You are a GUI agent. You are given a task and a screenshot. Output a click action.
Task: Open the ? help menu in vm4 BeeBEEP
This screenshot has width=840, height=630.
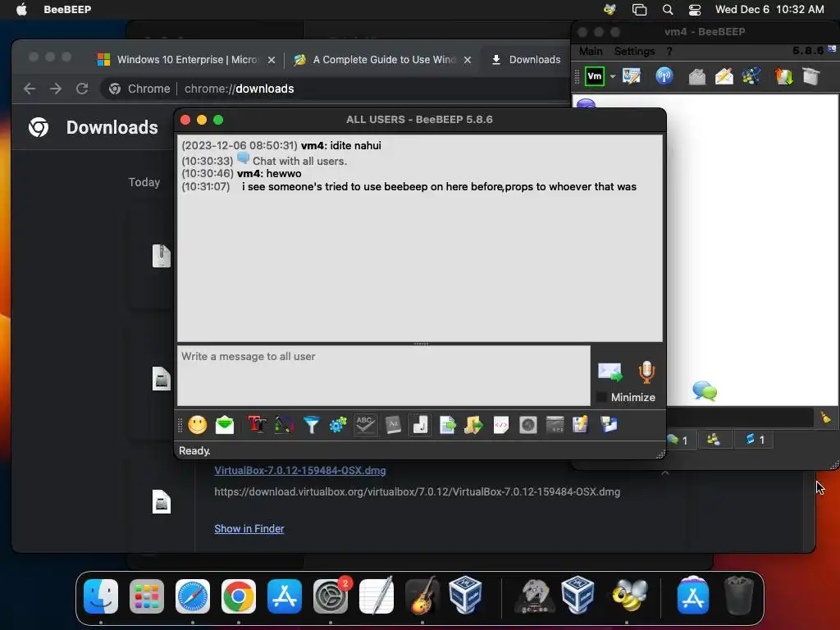click(669, 52)
